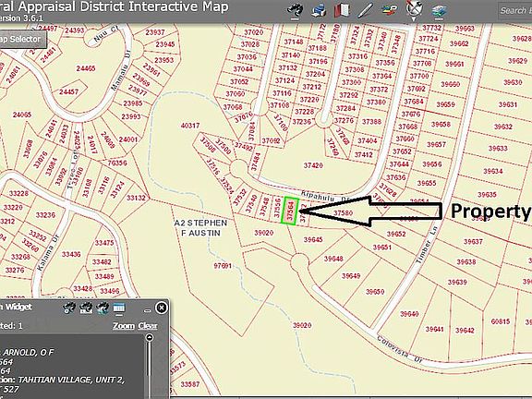Screen dimensions: 532x399
Task: Click the Kipahulu Dr street label
Action: (x=325, y=197)
